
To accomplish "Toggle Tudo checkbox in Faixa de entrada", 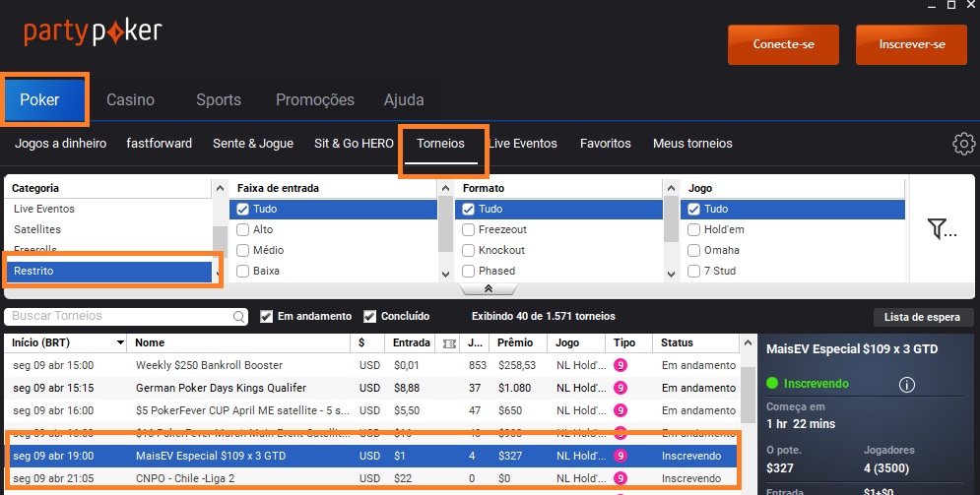I will (243, 209).
